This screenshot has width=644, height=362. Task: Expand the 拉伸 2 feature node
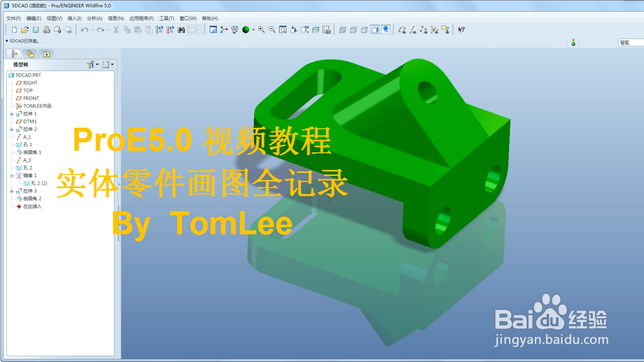pos(12,130)
